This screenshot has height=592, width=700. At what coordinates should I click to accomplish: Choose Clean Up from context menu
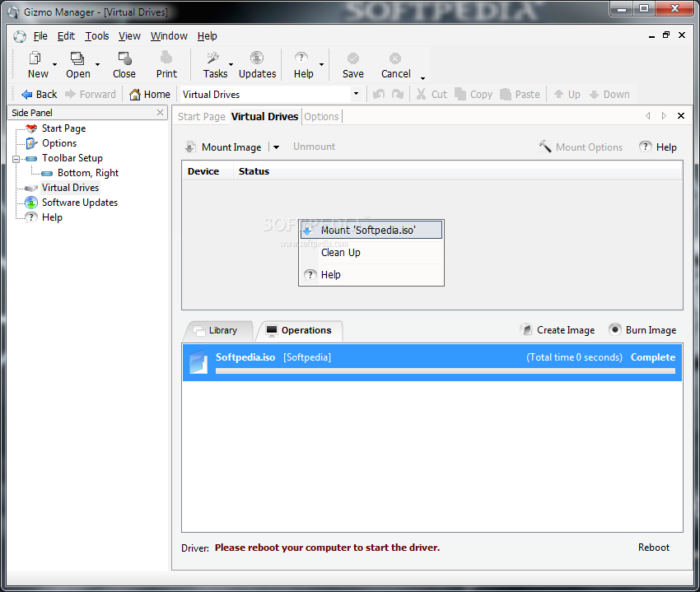coord(371,252)
